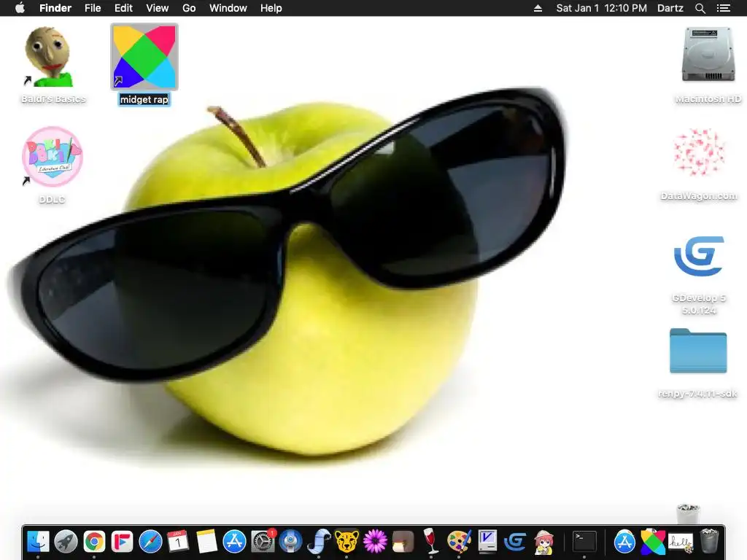Open GDevelop icon in the dock
The image size is (747, 560).
tap(516, 542)
